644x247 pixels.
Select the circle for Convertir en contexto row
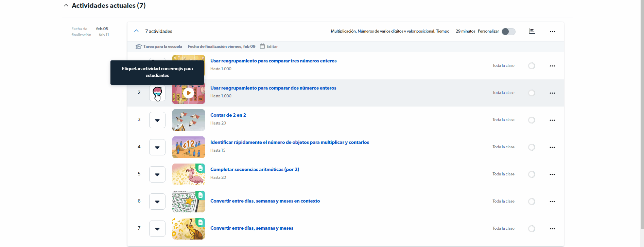tap(532, 202)
